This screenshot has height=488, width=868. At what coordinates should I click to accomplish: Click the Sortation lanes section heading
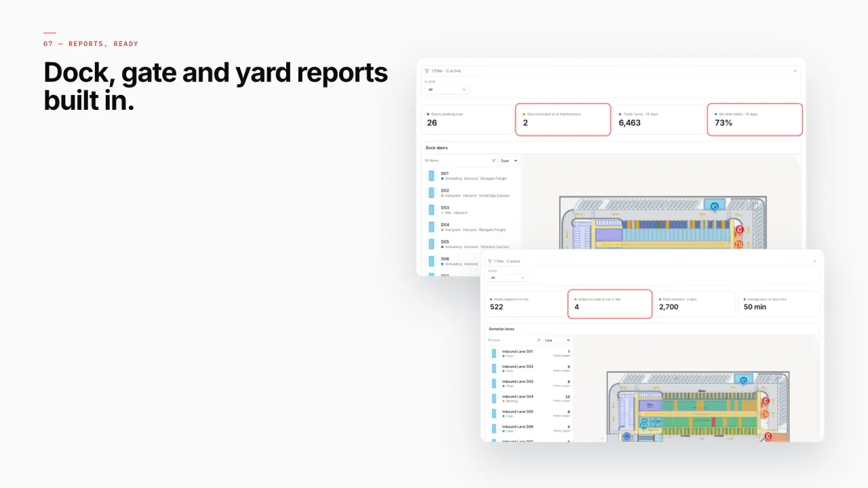tap(502, 329)
